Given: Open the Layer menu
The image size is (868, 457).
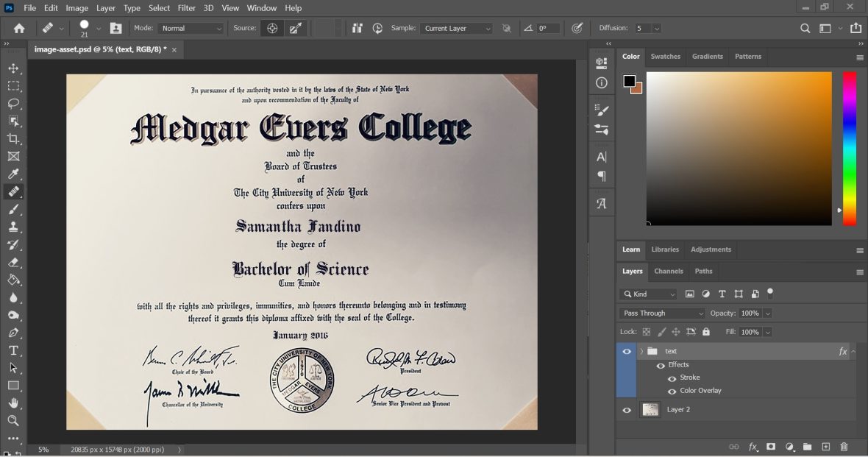Looking at the screenshot, I should coord(105,8).
